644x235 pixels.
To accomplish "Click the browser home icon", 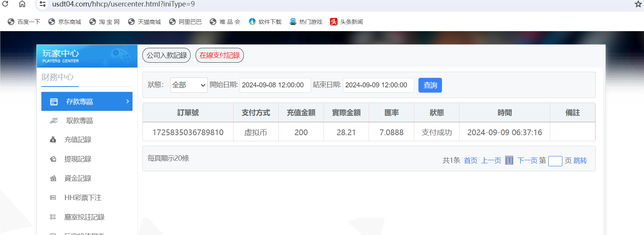I will (x=22, y=4).
